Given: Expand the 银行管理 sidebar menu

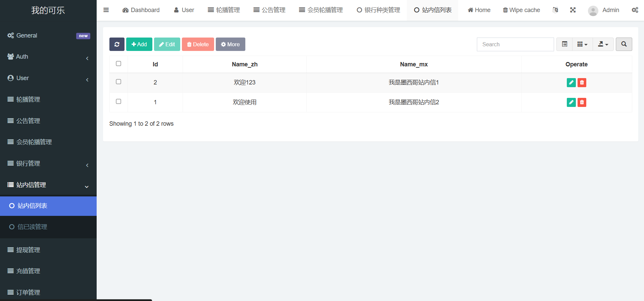Looking at the screenshot, I should 48,164.
